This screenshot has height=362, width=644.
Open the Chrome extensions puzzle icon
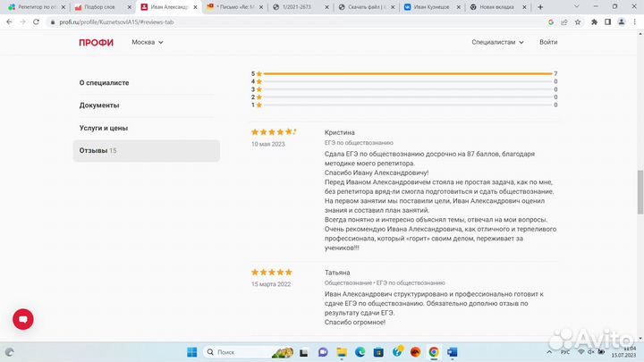click(x=594, y=22)
